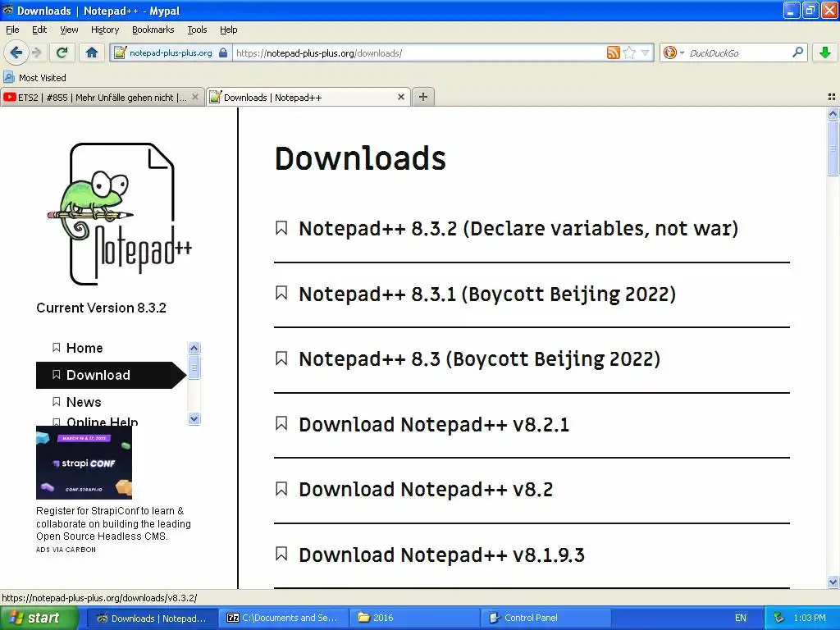Click the sidebar menu scroll up arrow
Viewport: 840px width, 630px height.
[x=194, y=348]
